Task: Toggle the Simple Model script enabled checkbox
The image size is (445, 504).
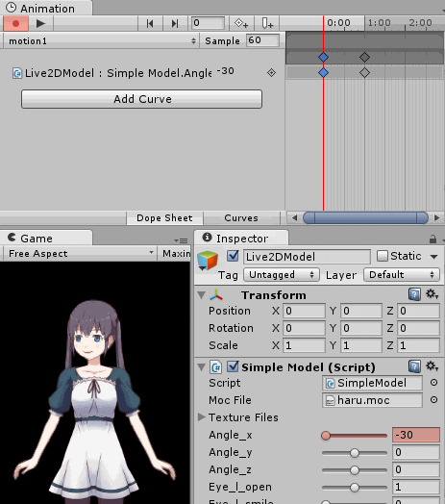Action: 233,366
